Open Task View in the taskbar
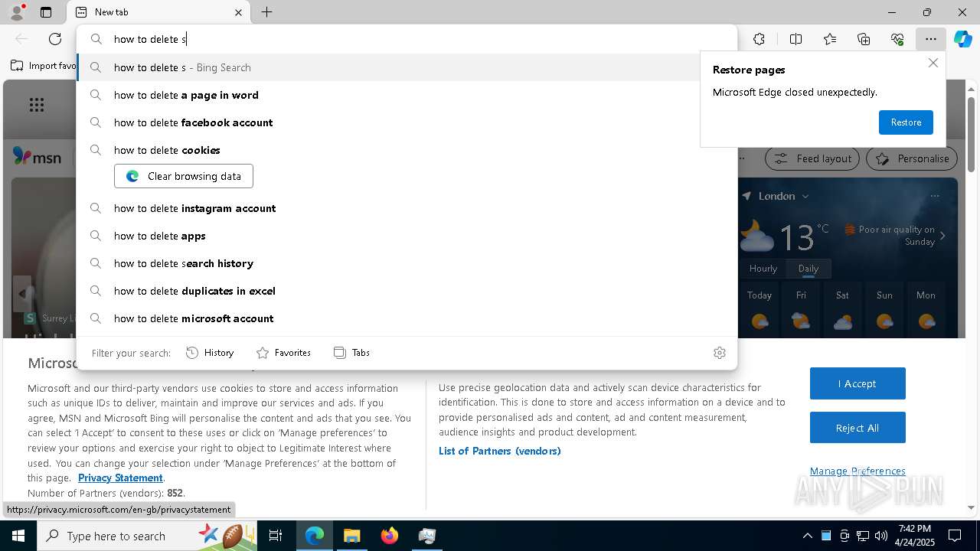Viewport: 980px width, 551px height. pos(276,536)
